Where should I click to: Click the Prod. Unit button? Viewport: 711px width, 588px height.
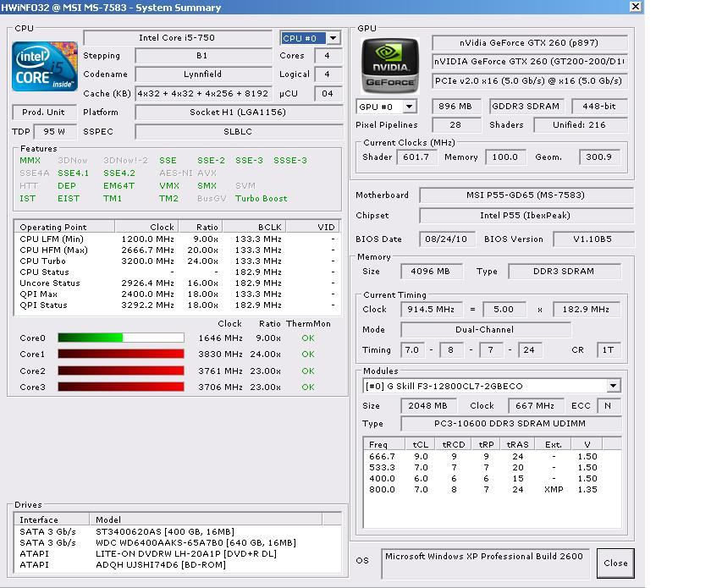click(43, 112)
